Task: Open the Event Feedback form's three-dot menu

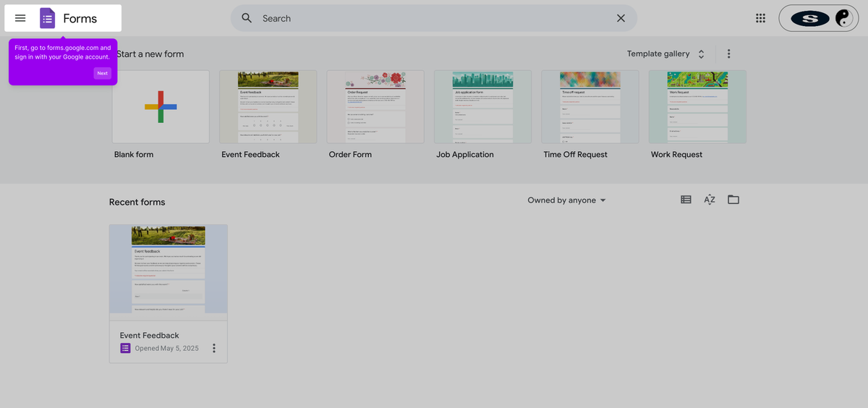Action: click(213, 348)
